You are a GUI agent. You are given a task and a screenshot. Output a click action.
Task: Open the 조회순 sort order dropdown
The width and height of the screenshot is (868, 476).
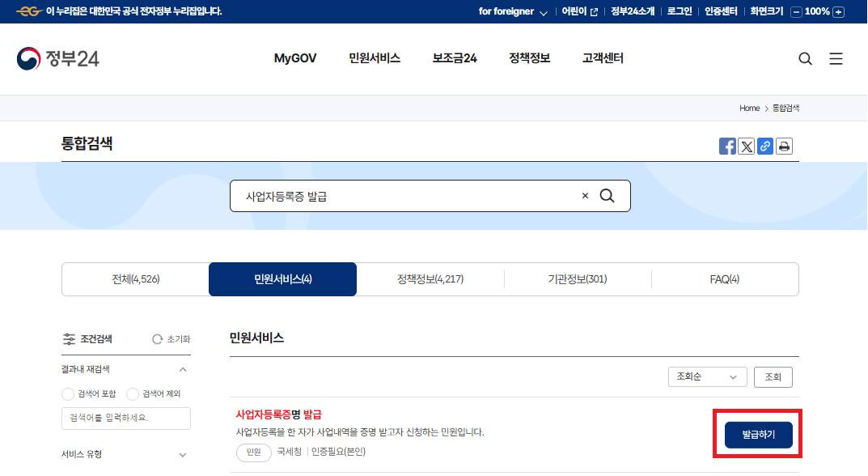click(707, 376)
